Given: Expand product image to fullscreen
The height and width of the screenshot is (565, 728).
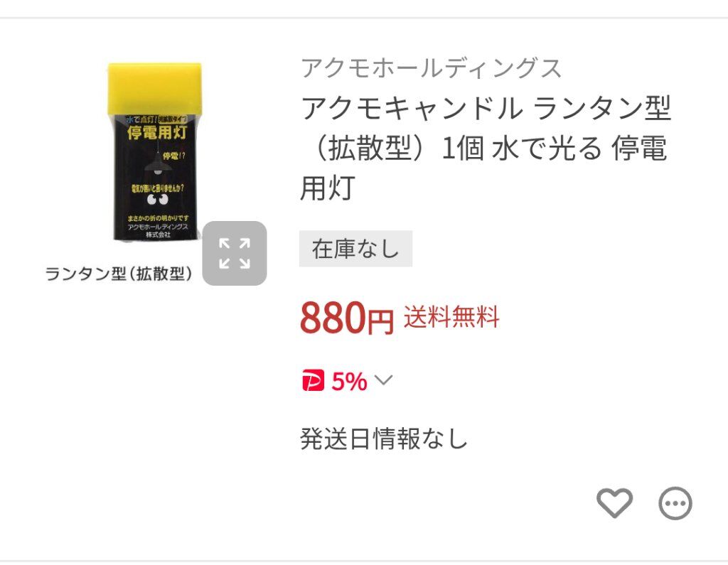Looking at the screenshot, I should click(235, 254).
